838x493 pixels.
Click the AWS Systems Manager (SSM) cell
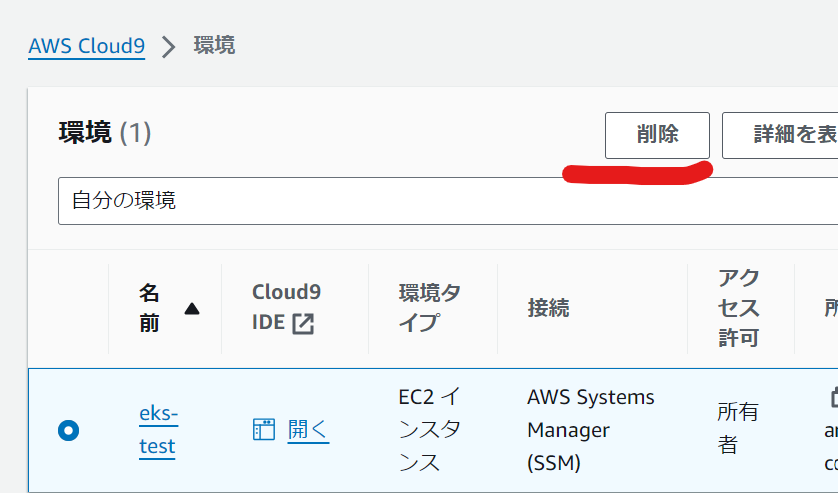coord(591,430)
